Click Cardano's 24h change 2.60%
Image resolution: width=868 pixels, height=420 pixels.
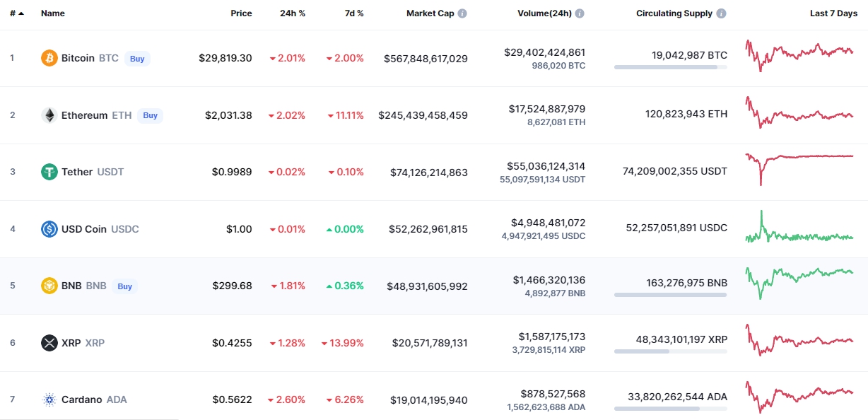click(286, 399)
